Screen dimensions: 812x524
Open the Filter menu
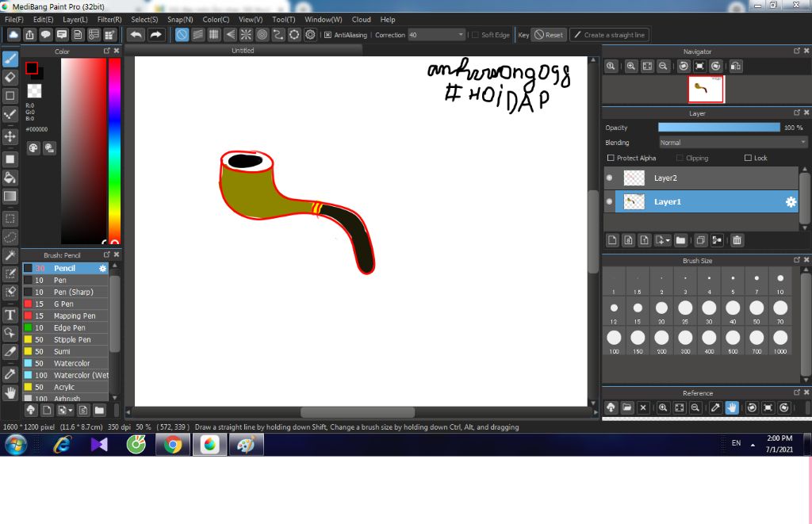point(109,19)
